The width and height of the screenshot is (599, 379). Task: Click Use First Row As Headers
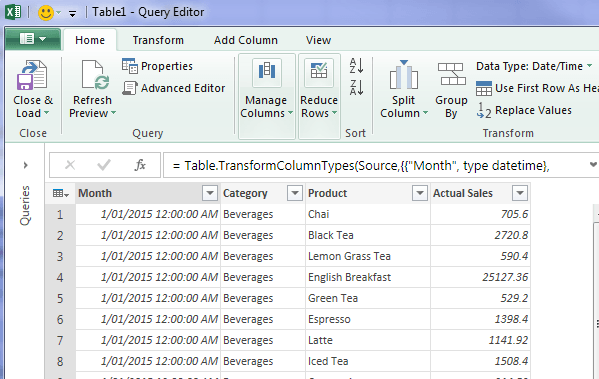point(537,88)
